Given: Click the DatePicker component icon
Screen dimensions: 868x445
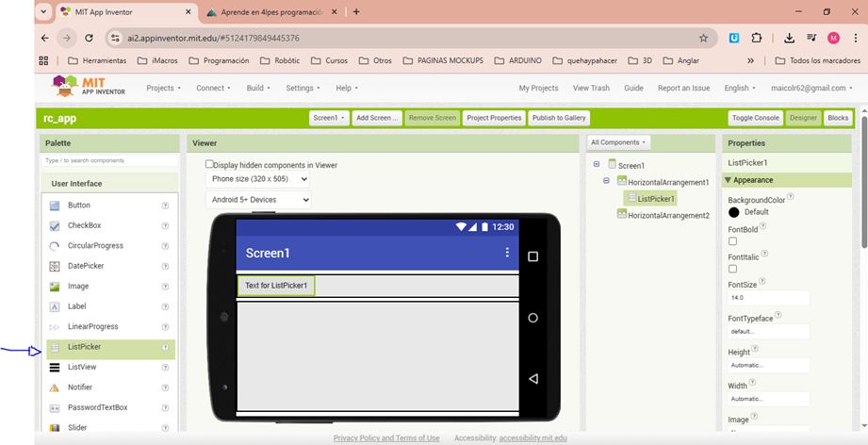Looking at the screenshot, I should click(55, 266).
